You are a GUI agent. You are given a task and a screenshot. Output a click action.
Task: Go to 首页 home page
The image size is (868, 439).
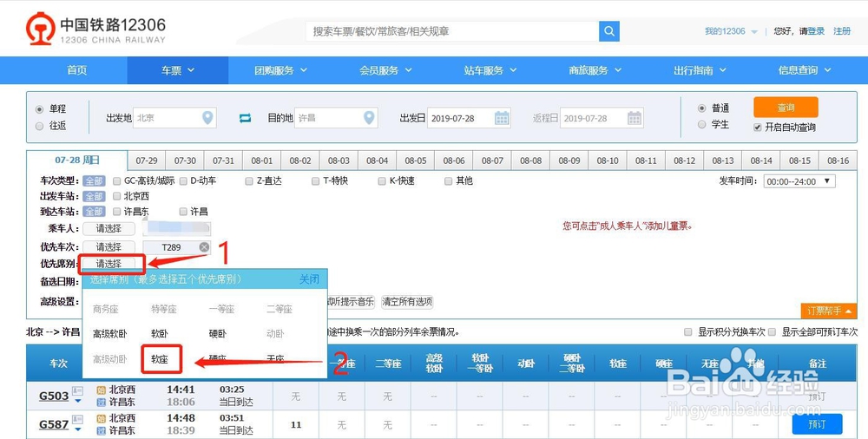pos(77,70)
